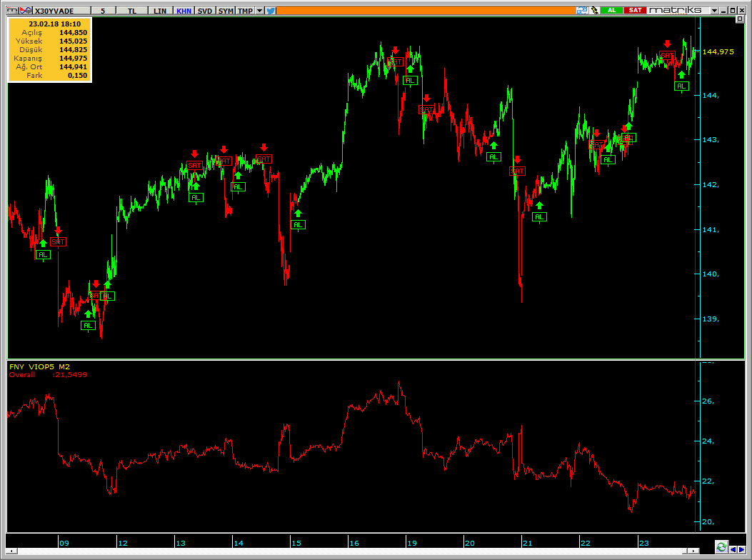Click the AL signal box on the 15th
The height and width of the screenshot is (560, 752).
(x=298, y=224)
